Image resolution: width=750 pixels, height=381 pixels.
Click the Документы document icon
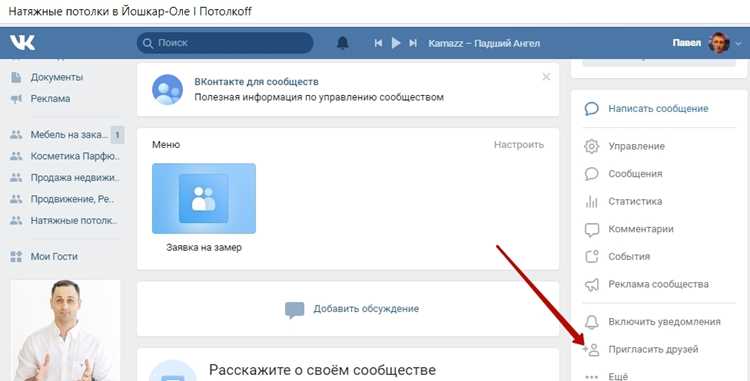[x=16, y=77]
